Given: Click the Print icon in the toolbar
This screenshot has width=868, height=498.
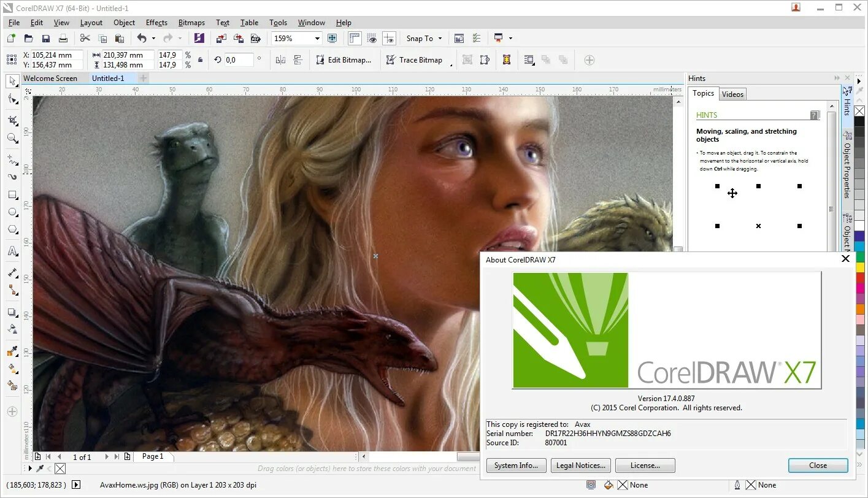Looking at the screenshot, I should tap(63, 38).
